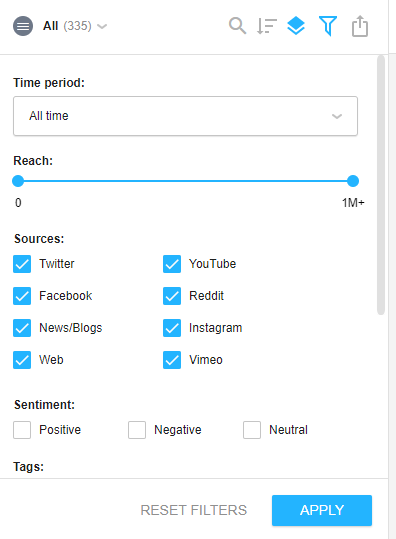This screenshot has height=539, width=396.
Task: Open the sort order icon
Action: [x=267, y=26]
